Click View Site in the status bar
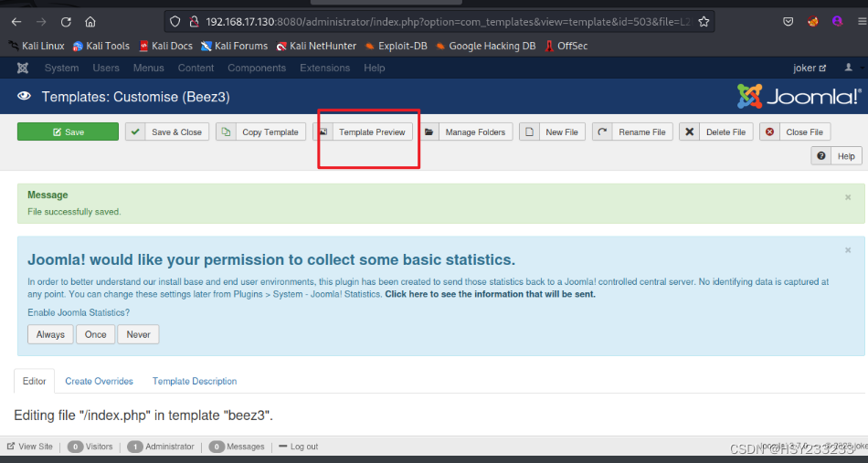The width and height of the screenshot is (868, 463). pos(30,447)
